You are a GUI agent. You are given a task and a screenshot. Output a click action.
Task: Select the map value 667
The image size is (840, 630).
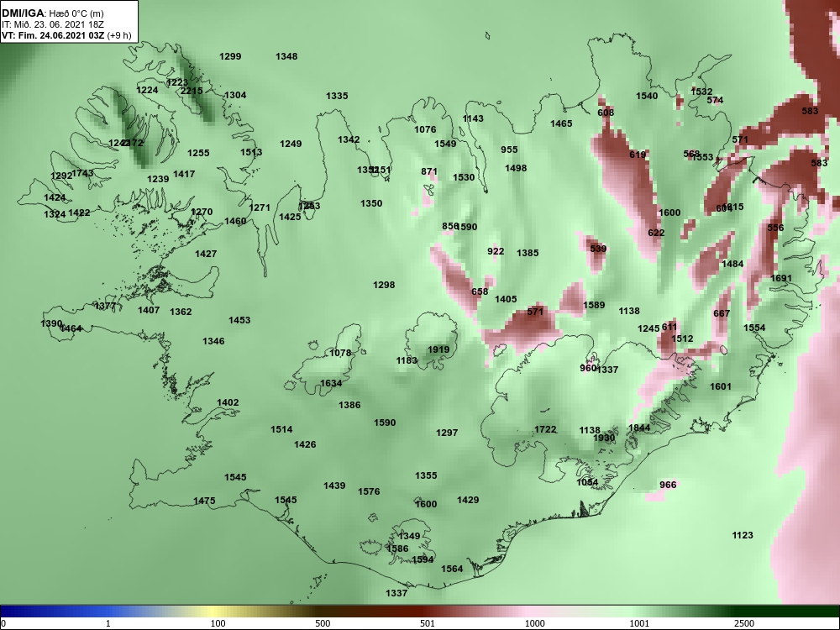pos(722,313)
